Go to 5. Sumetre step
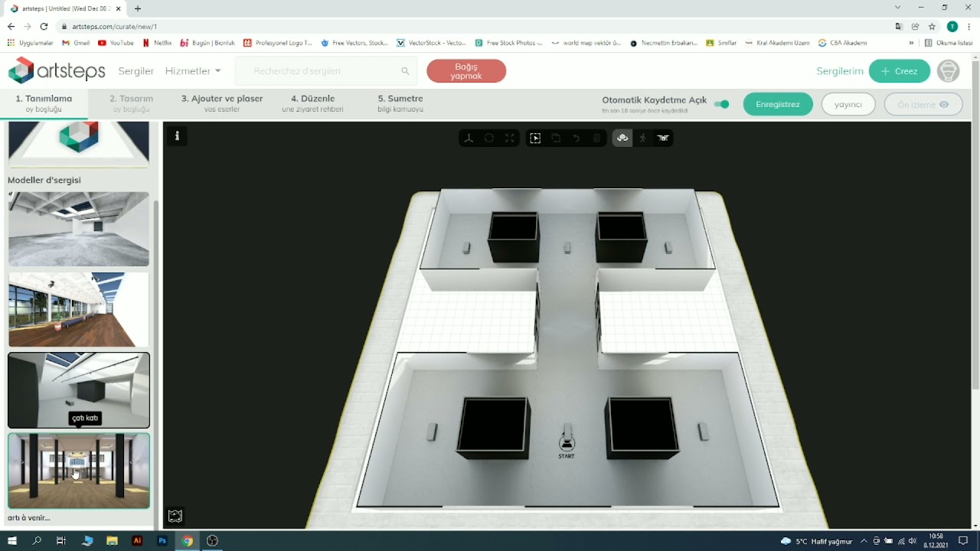The height and width of the screenshot is (551, 980). 400,103
